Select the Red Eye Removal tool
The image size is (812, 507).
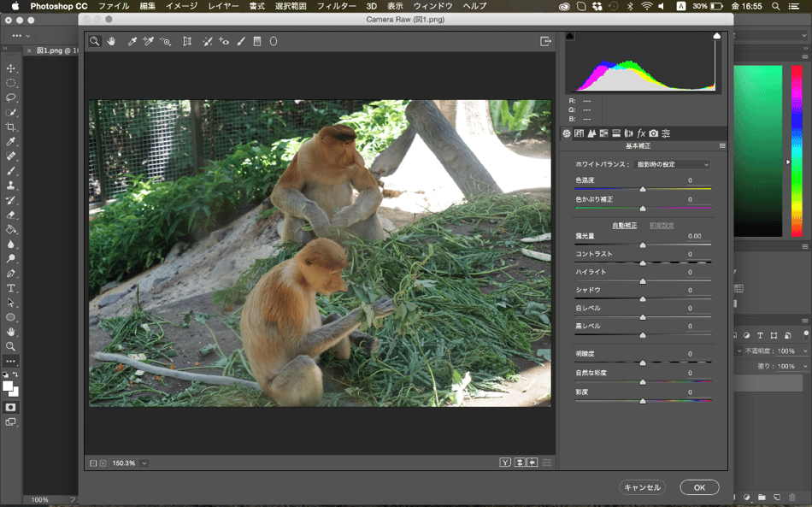[224, 41]
